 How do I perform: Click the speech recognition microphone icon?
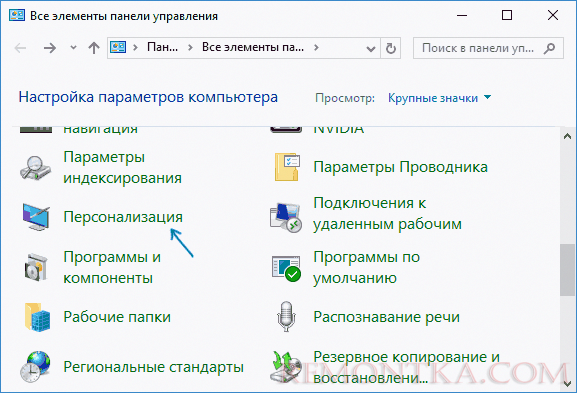286,316
